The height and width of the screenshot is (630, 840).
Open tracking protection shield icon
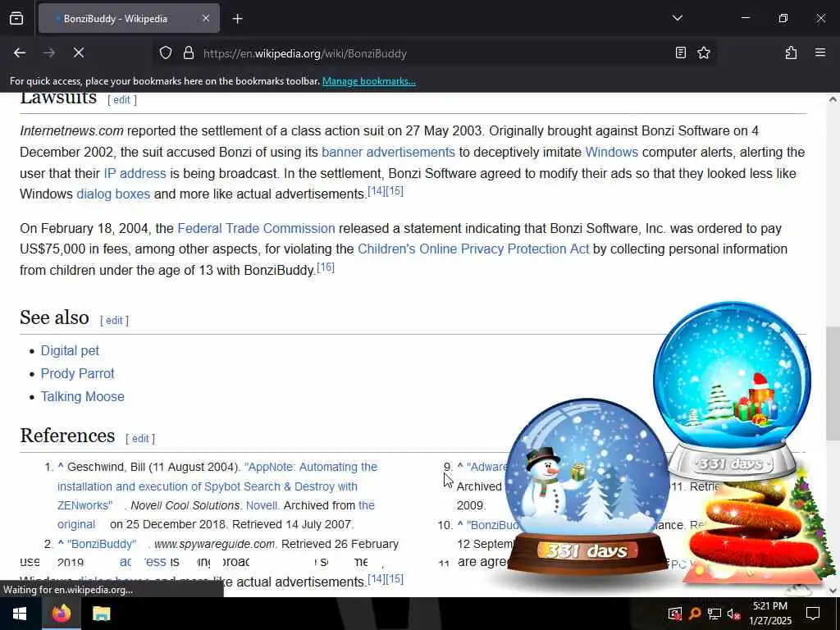166,53
